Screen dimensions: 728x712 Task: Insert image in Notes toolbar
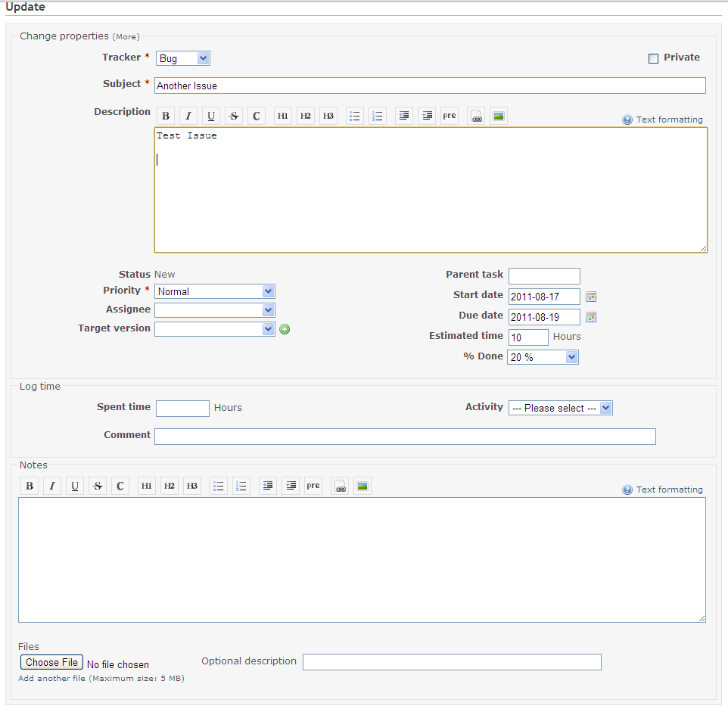coord(362,486)
